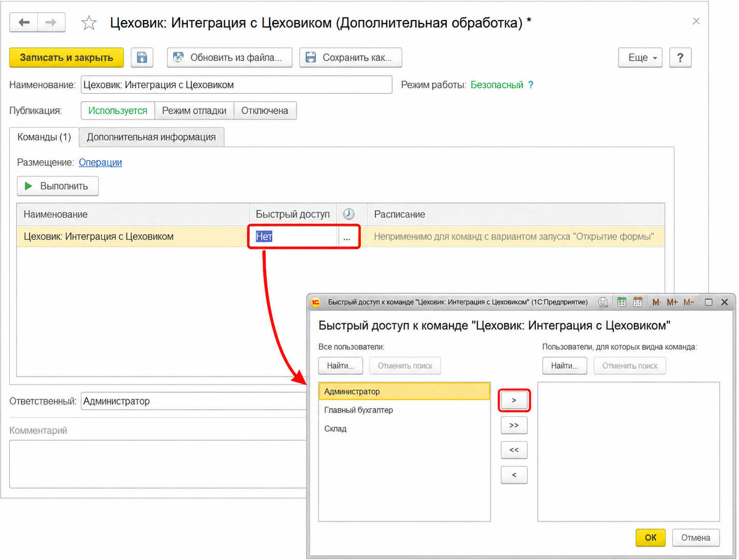Click the Расписание column header

coord(516,214)
